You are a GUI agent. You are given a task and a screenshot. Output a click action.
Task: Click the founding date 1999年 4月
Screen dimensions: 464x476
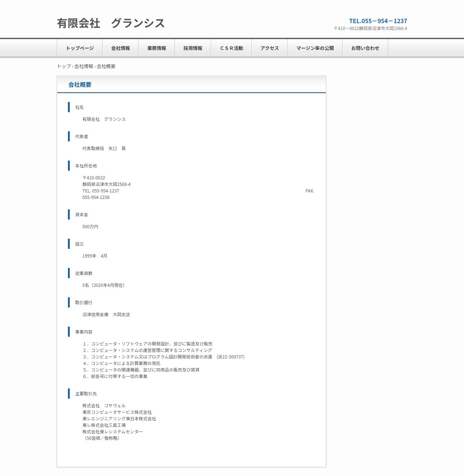point(95,256)
